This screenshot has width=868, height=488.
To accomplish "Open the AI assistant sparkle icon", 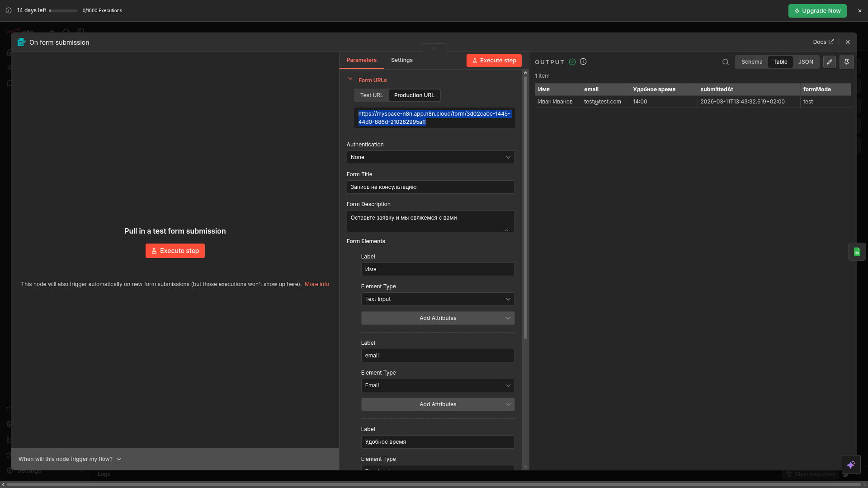I will click(x=851, y=465).
